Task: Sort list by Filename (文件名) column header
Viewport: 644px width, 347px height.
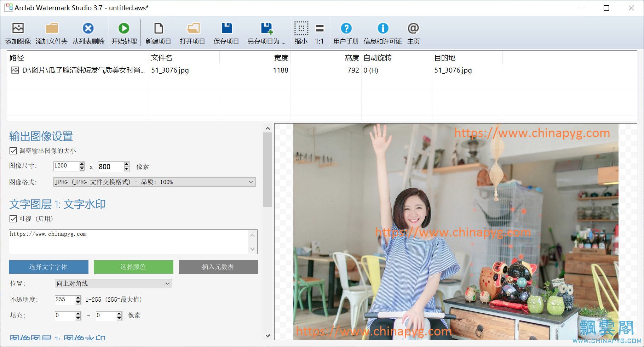Action: pos(184,58)
